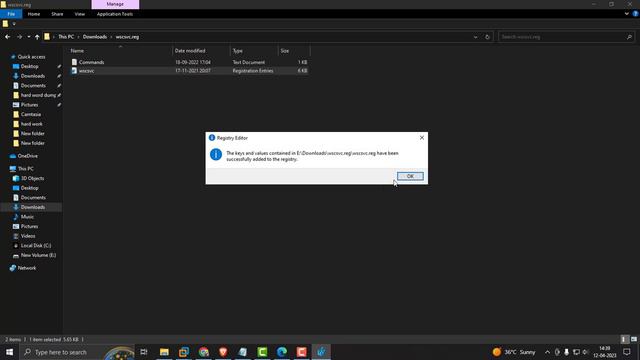Click the Manage contextual tab

pyautogui.click(x=115, y=4)
